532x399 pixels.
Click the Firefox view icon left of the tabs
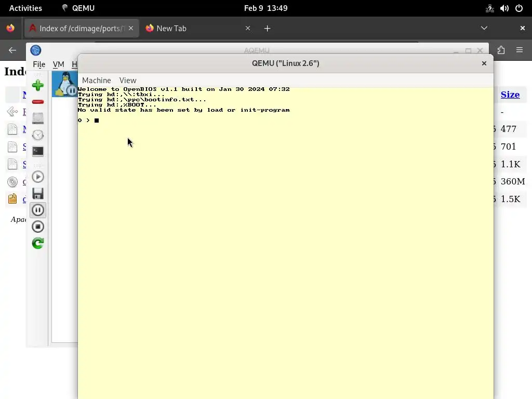coord(10,28)
